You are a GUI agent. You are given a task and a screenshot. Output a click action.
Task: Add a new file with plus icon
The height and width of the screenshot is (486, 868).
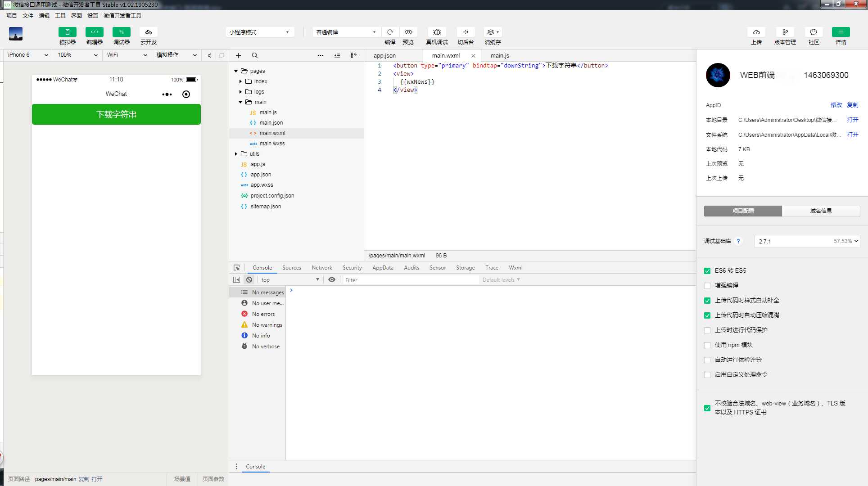pos(238,55)
